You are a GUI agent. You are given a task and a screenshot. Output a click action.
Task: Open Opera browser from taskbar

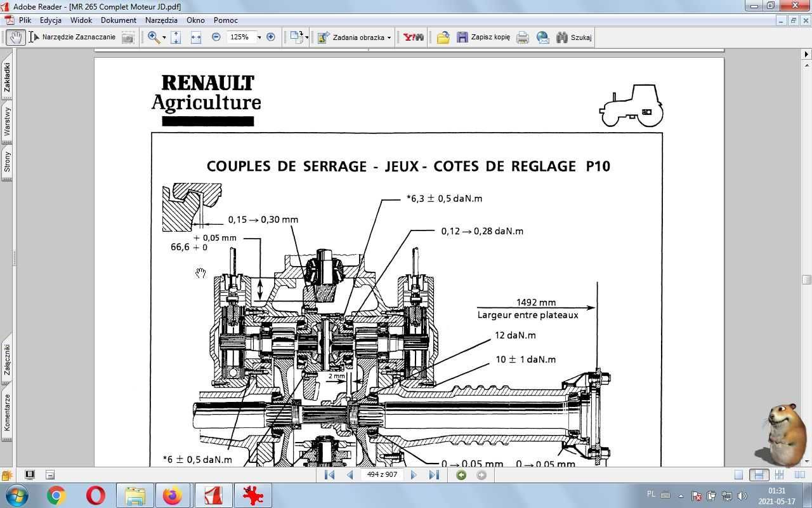pyautogui.click(x=96, y=495)
